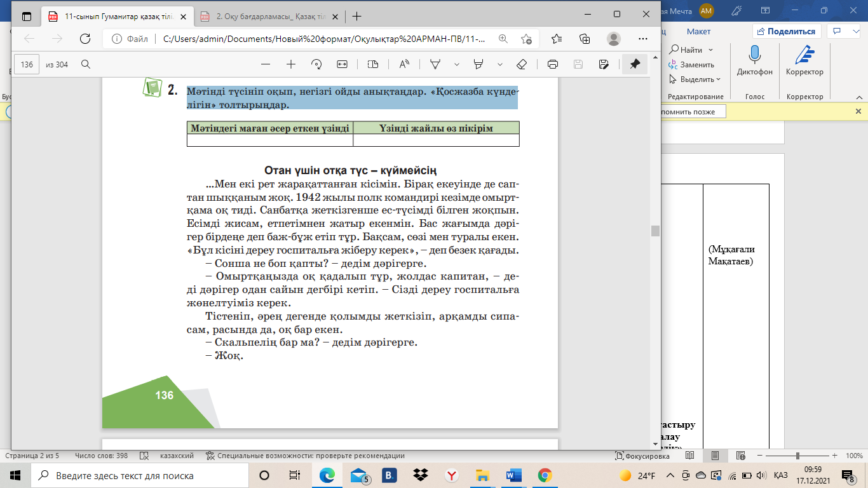Click the PDF search magnifier icon
The width and height of the screenshot is (868, 488).
(x=86, y=64)
